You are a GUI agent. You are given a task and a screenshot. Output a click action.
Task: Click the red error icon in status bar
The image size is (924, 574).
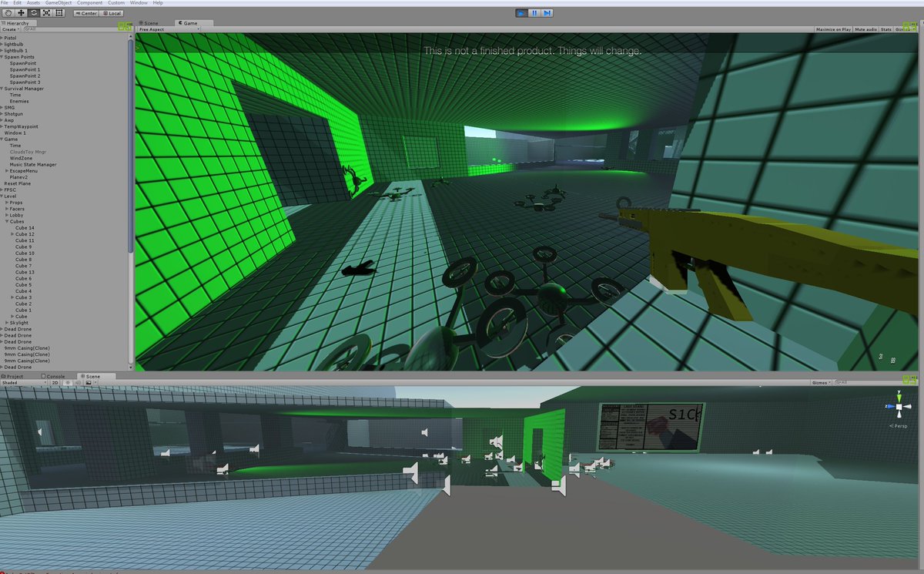tap(3, 572)
